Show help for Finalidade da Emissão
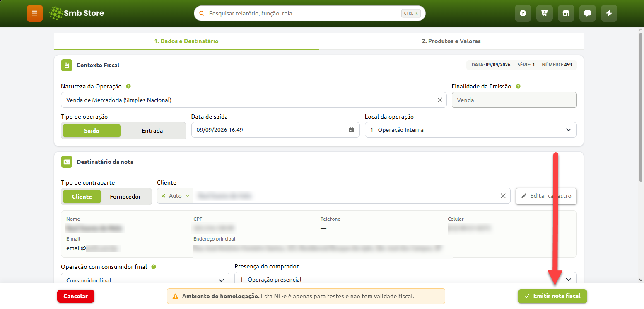644x309 pixels. tap(518, 86)
